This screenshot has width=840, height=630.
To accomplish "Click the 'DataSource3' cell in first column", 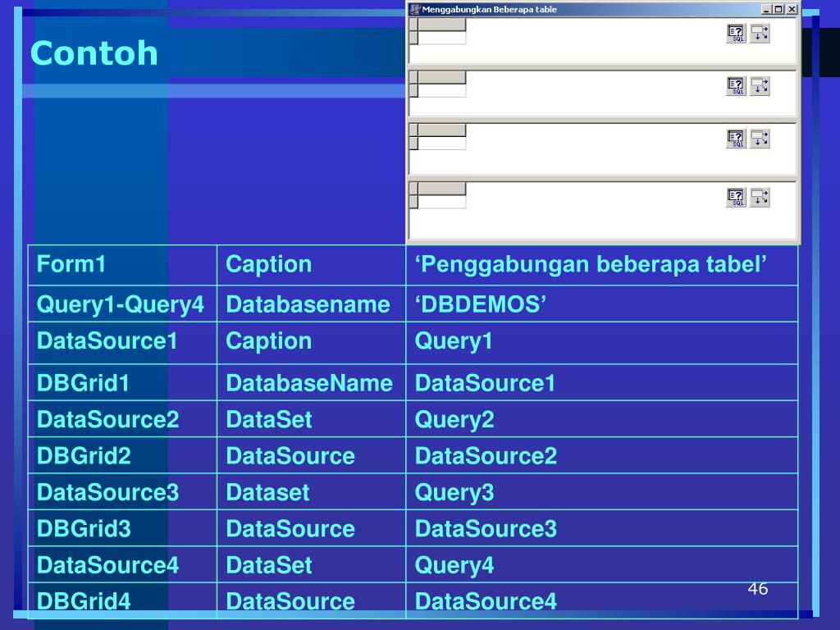I will pos(123,492).
